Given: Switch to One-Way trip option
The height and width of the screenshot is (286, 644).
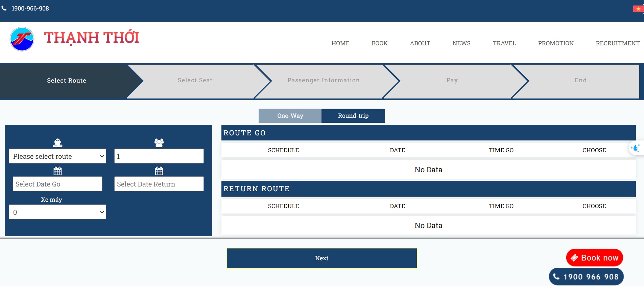Looking at the screenshot, I should pos(290,116).
